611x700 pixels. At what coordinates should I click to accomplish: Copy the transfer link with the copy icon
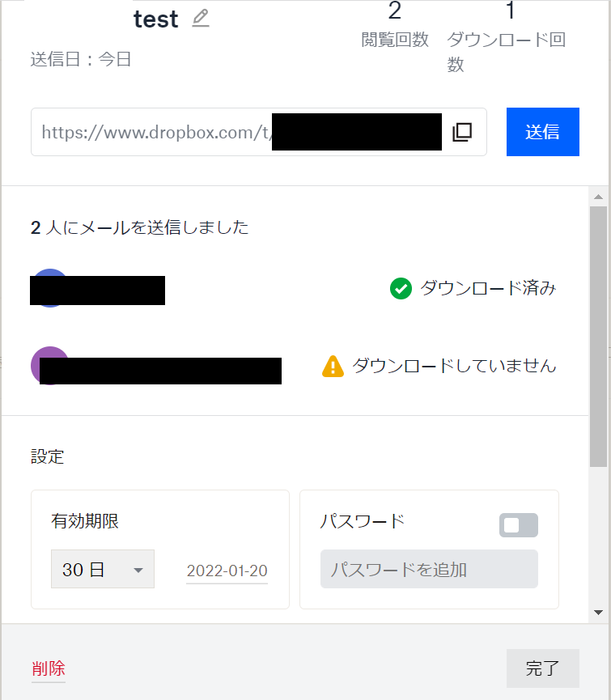(x=462, y=132)
